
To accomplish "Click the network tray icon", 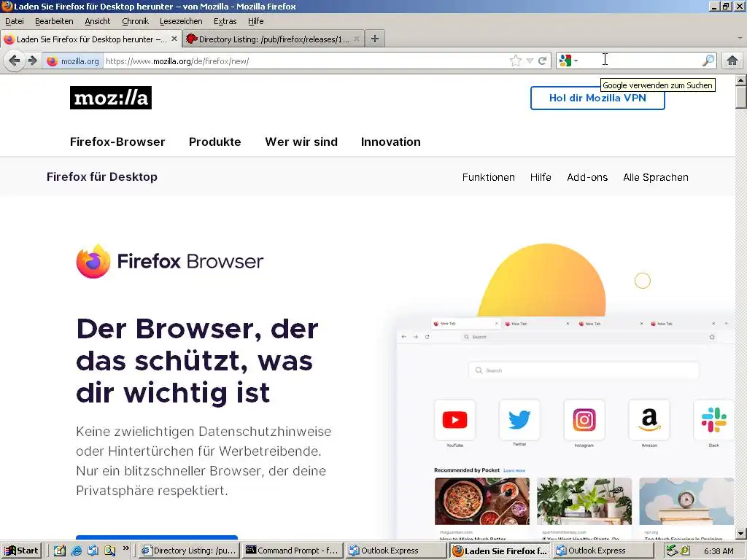I will [x=672, y=551].
